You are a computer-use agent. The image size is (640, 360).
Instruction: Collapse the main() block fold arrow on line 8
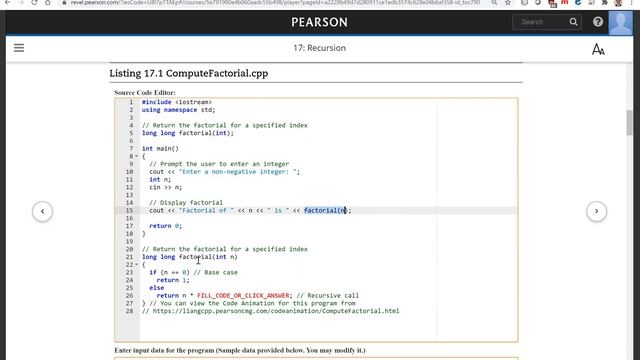137,156
